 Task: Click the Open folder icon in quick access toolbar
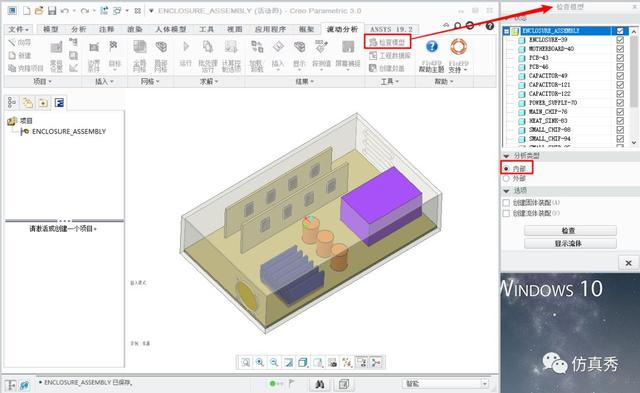[x=39, y=11]
